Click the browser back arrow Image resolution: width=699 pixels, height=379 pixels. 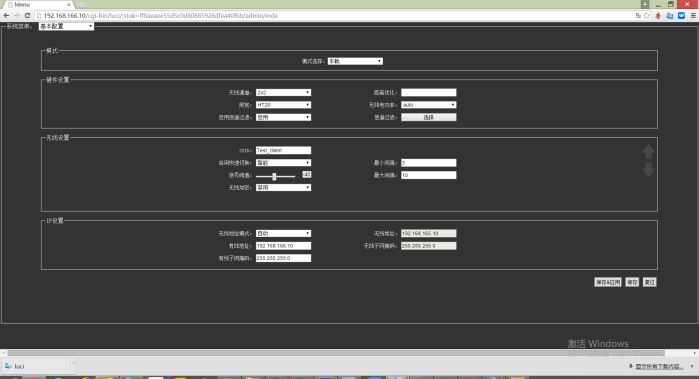point(6,16)
